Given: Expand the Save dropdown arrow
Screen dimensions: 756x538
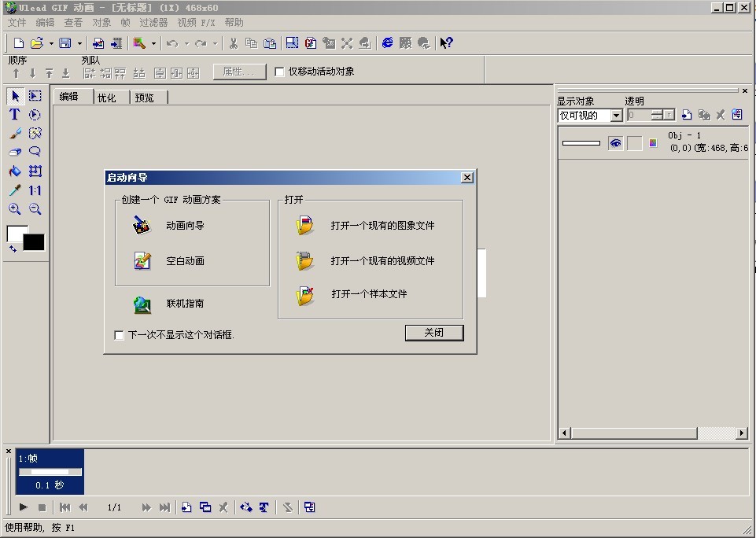Looking at the screenshot, I should pos(79,43).
